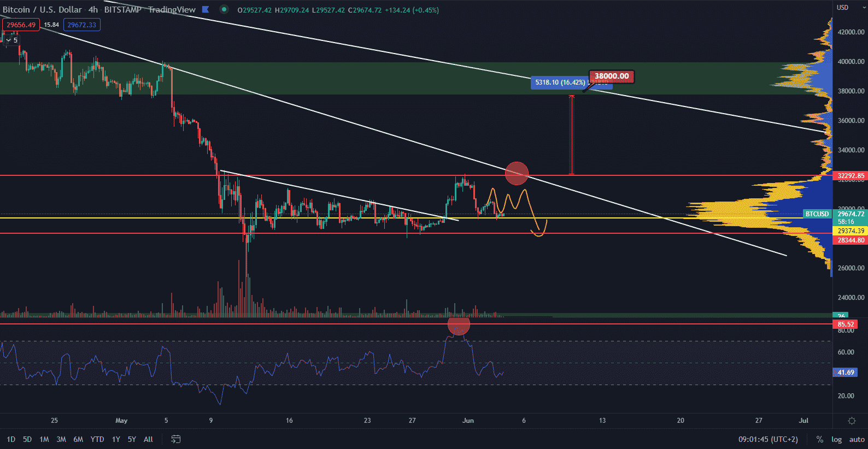Viewport: 868px width, 449px height.
Task: Click the red 32292.85 price level label
Action: click(x=851, y=176)
